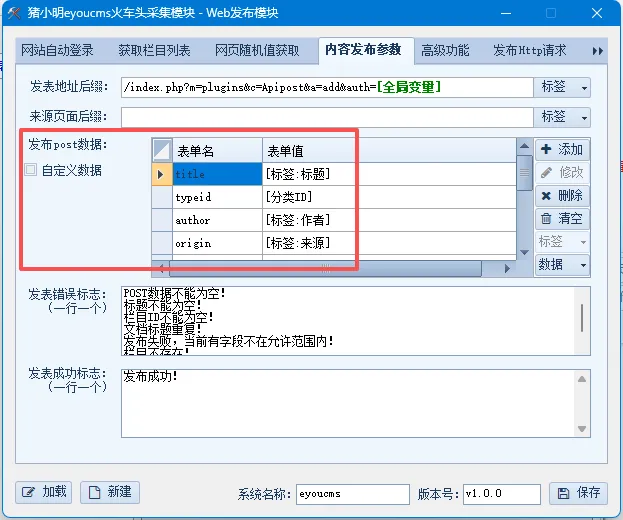
Task: Click the 清空 (clear) trash icon button
Action: point(562,218)
